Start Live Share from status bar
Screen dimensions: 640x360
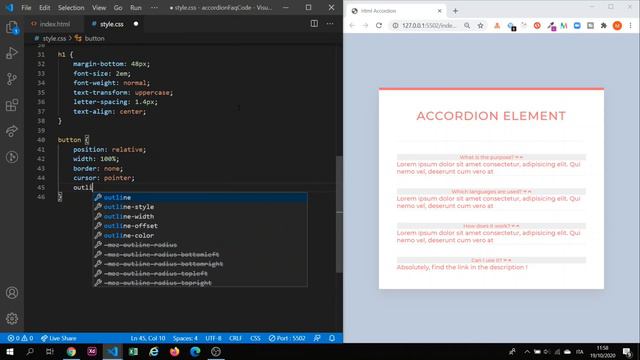pos(58,338)
